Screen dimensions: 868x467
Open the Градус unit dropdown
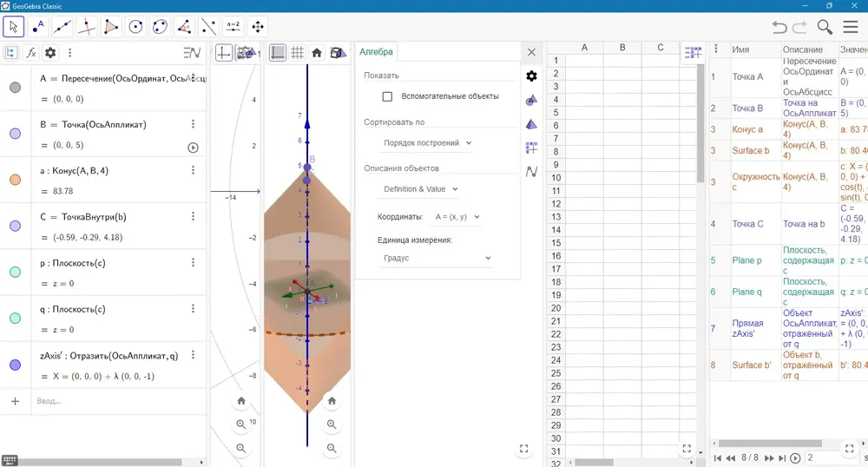click(x=436, y=258)
